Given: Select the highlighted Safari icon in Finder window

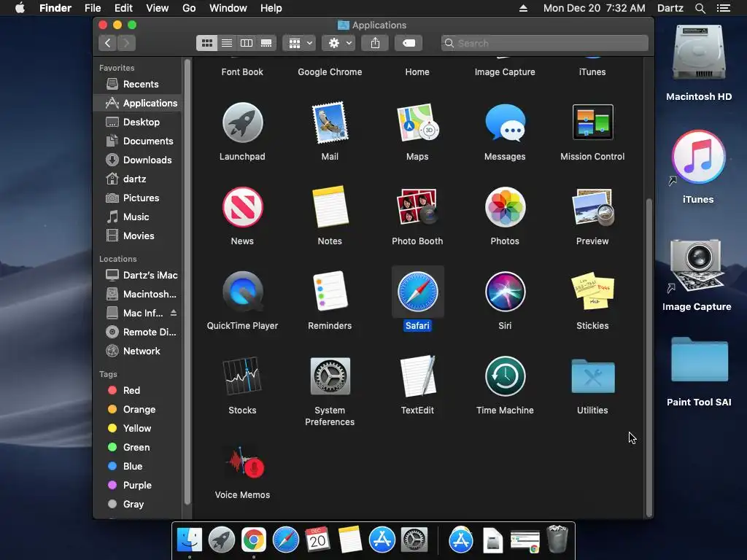Looking at the screenshot, I should (x=417, y=292).
